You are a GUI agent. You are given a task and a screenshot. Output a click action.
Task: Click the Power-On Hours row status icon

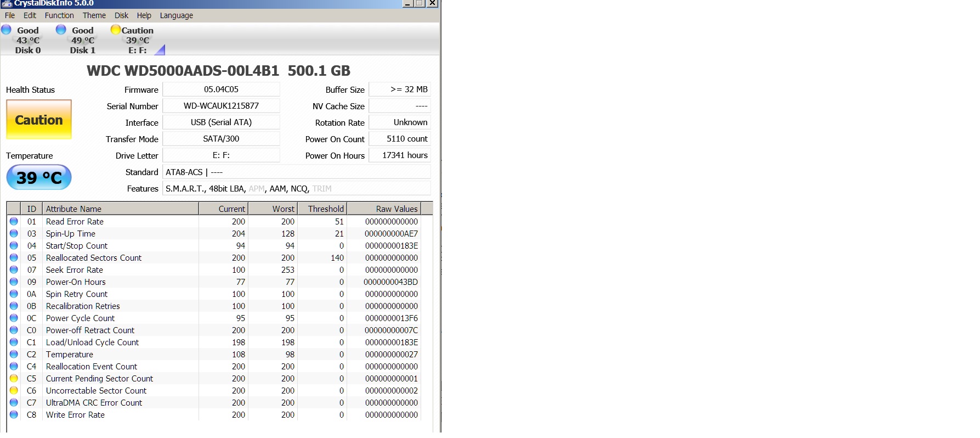click(14, 282)
